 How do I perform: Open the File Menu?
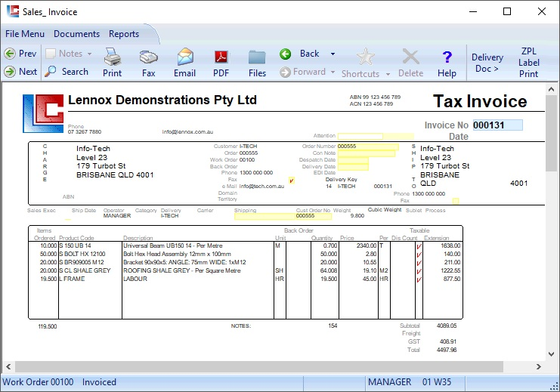click(x=25, y=34)
